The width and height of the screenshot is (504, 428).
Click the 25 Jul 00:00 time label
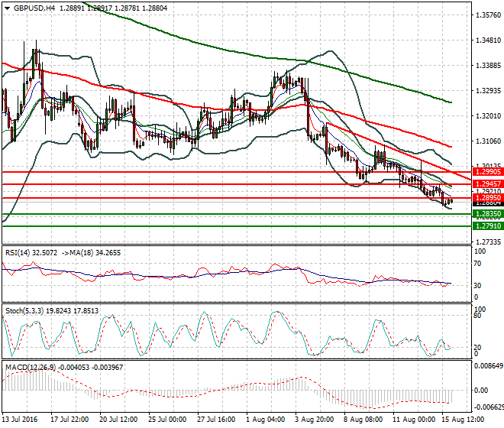click(x=167, y=420)
